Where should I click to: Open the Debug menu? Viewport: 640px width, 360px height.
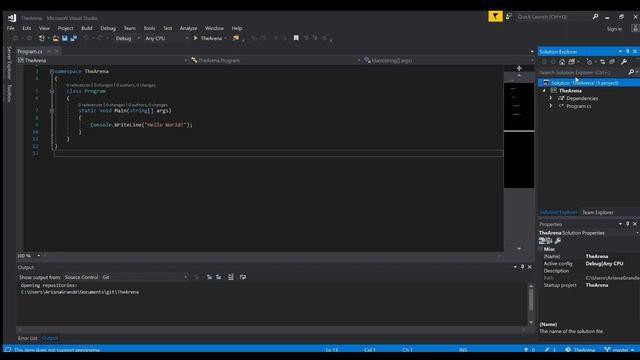pyautogui.click(x=108, y=28)
